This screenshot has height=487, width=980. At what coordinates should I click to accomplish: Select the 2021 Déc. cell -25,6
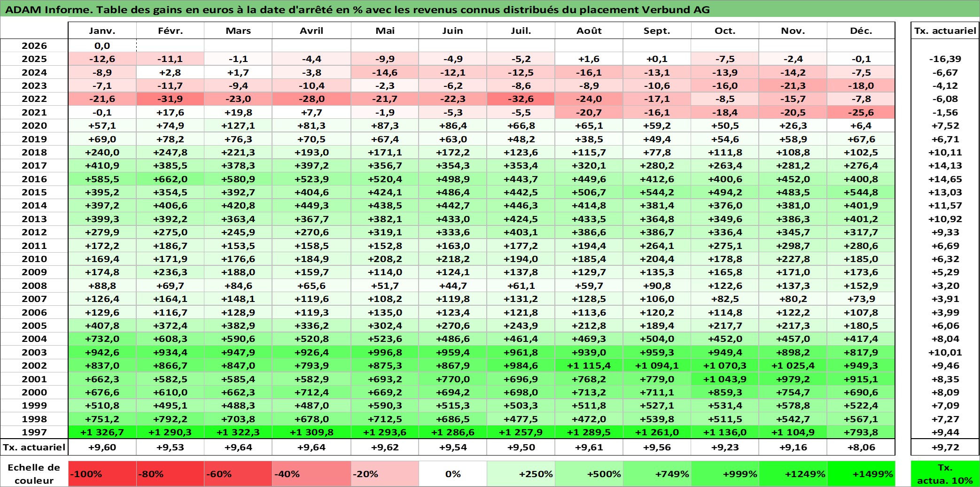[x=861, y=112]
